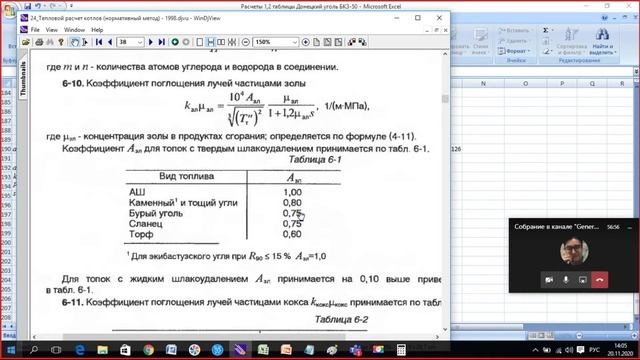The image size is (640, 360).
Task: Click heading text 'Таблица 6-2'
Action: 341,320
